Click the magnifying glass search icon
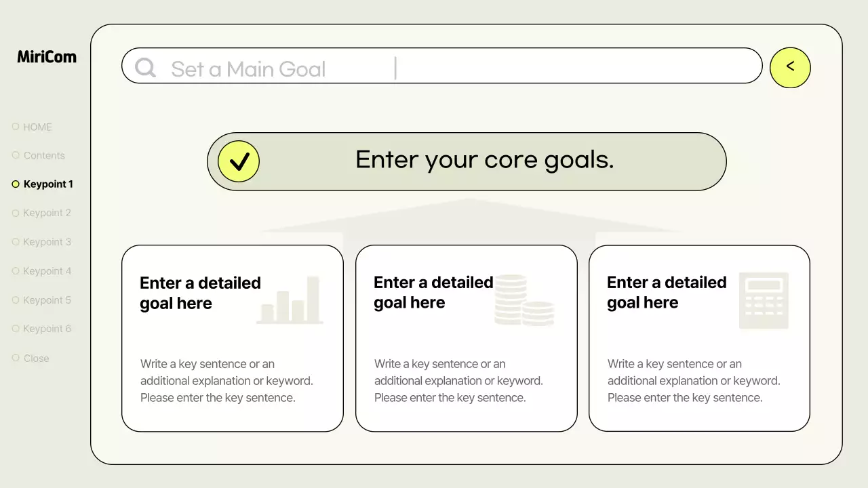The image size is (868, 488). click(x=145, y=68)
